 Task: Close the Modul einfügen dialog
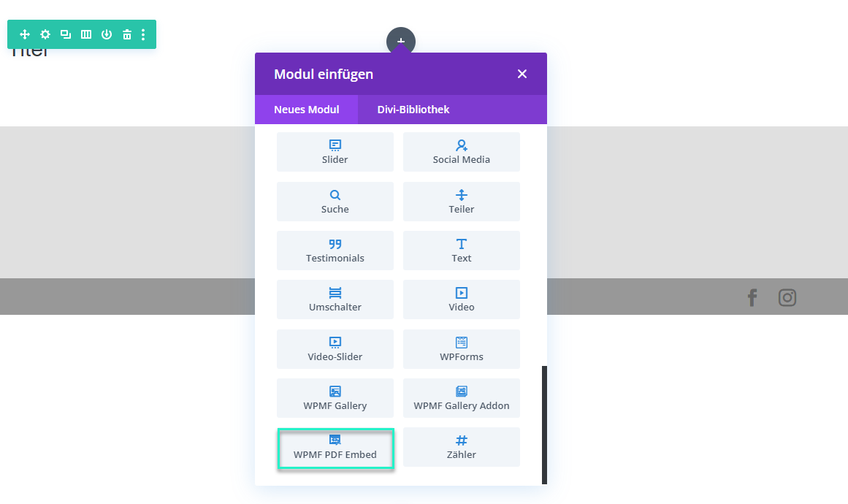[522, 74]
